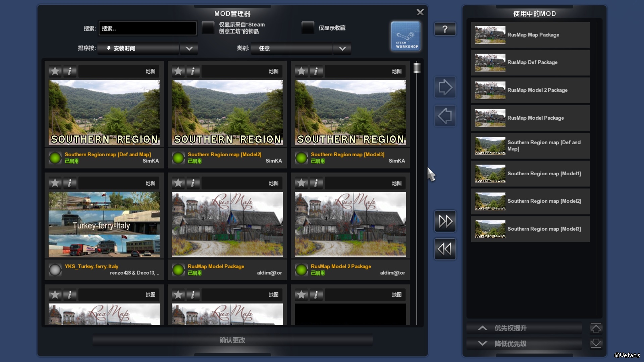644x362 pixels.
Task: Select Southern Region map [Model1] in active list
Action: coord(530,174)
